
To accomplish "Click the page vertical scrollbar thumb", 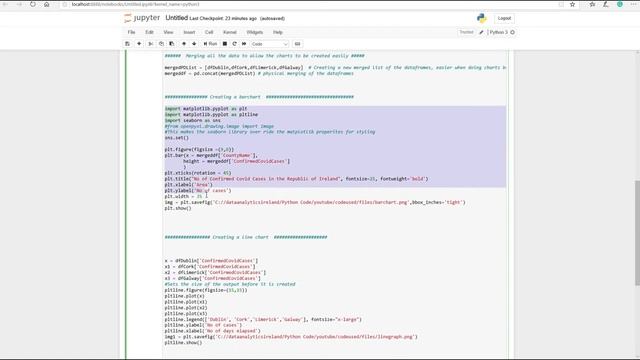I will [637, 233].
